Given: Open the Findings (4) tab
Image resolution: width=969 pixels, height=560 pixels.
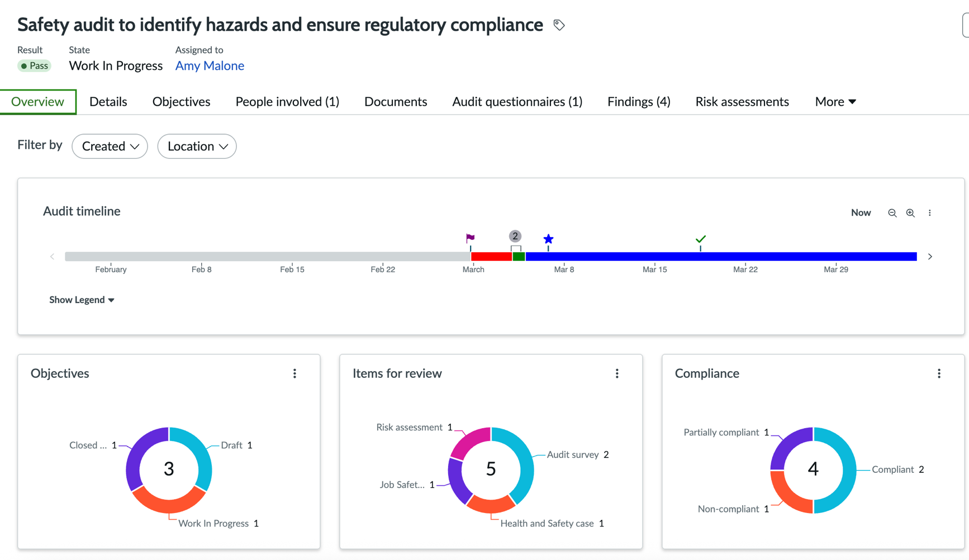Looking at the screenshot, I should tap(639, 102).
